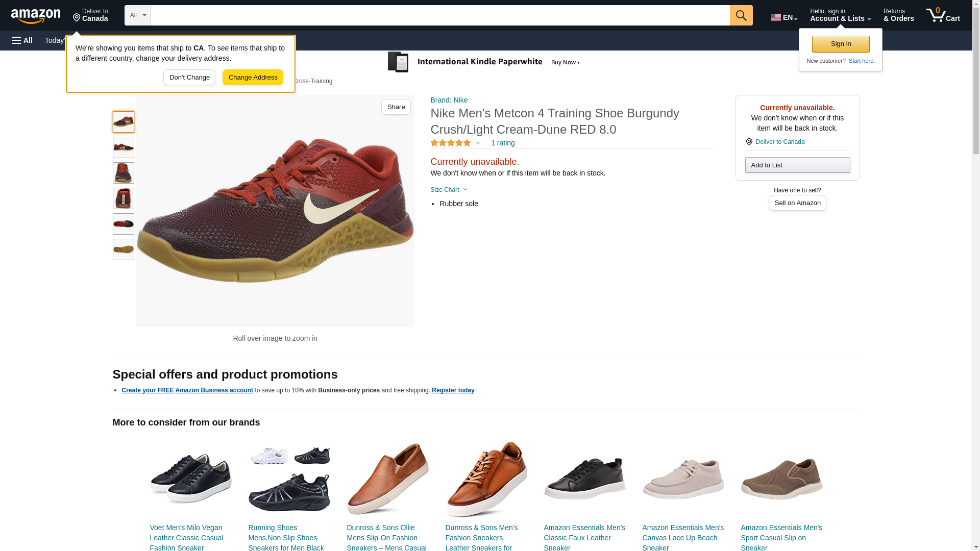
Task: Open the Account & Lists menu
Action: click(x=840, y=15)
